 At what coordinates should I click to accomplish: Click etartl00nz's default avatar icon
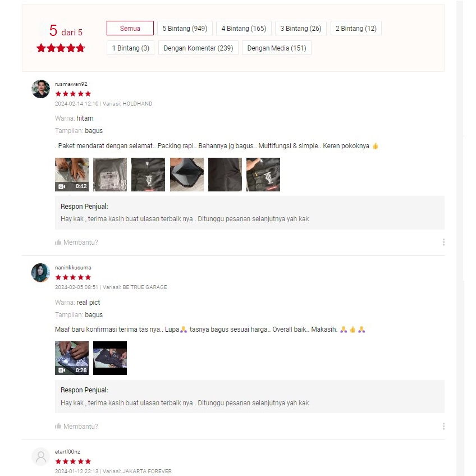tap(40, 456)
